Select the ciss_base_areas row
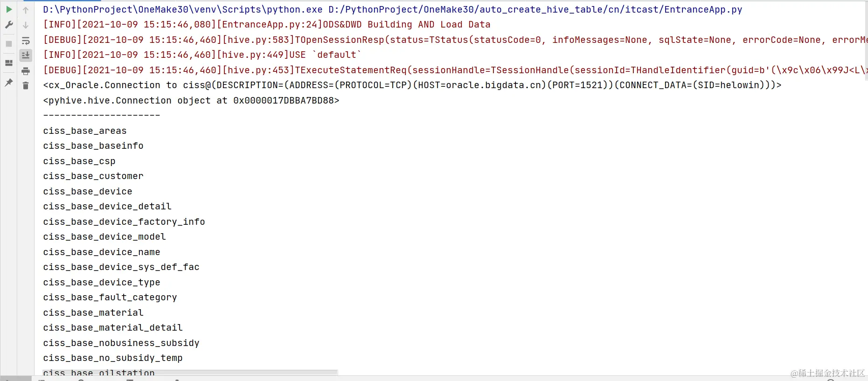This screenshot has height=381, width=868. 85,131
